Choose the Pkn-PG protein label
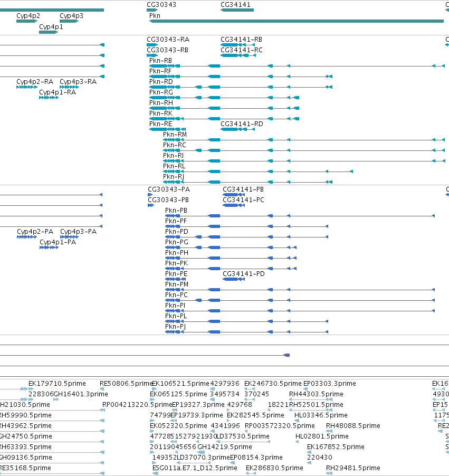The width and height of the screenshot is (449, 476). (x=177, y=242)
